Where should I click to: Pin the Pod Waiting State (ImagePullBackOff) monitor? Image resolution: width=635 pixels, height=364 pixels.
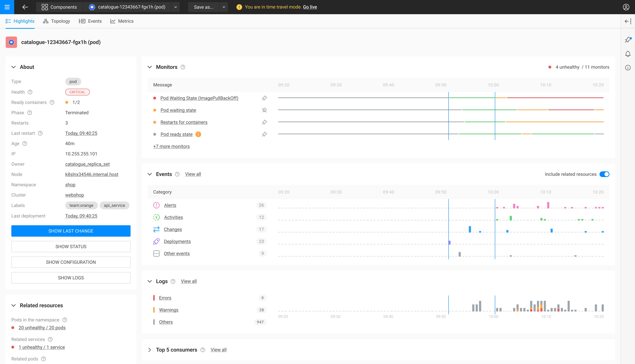264,98
